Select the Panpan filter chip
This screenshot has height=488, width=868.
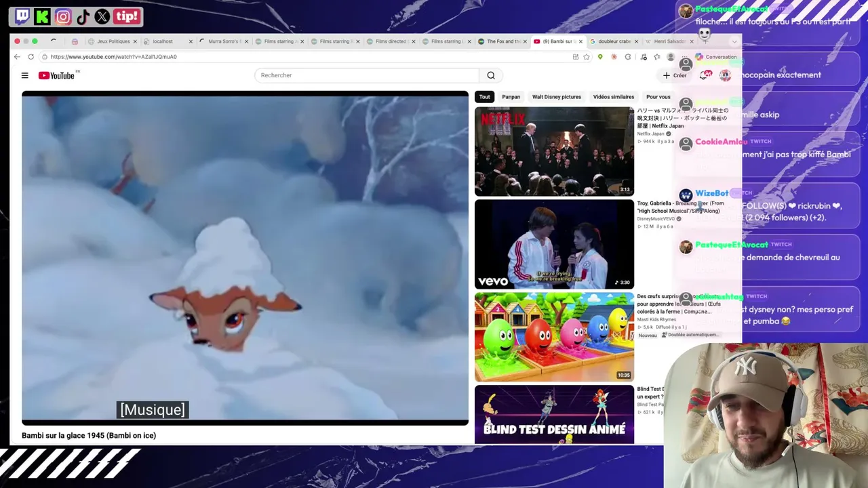(x=511, y=97)
